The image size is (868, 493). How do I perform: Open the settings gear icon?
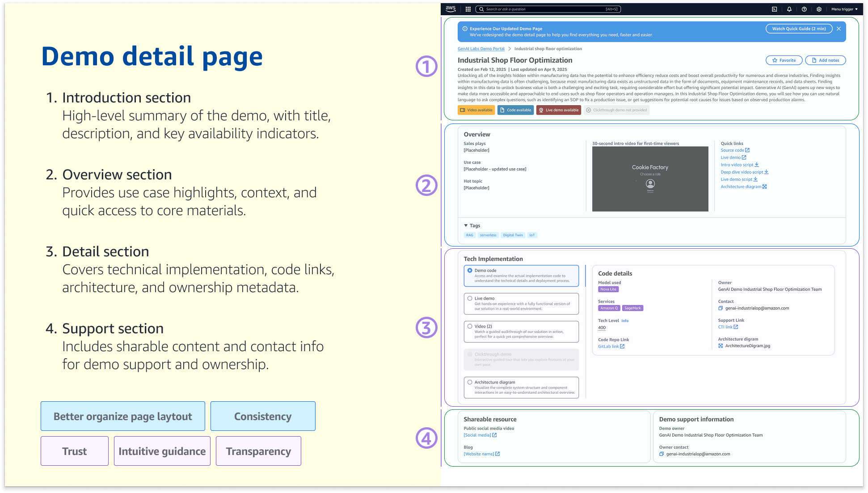click(x=819, y=9)
